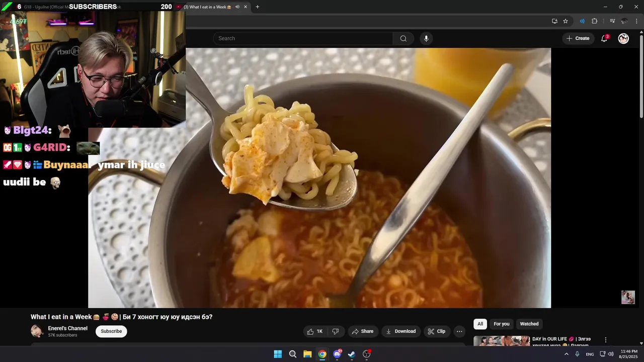The width and height of the screenshot is (644, 362).
Task: Open options menu for 'DAY in OUR LIFE'
Action: [606, 340]
